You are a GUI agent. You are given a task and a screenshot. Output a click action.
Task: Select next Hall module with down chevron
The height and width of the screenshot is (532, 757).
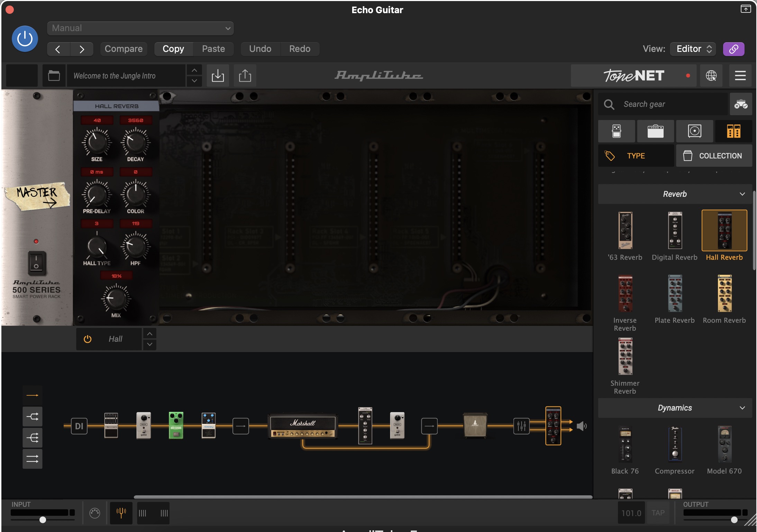pyautogui.click(x=149, y=344)
